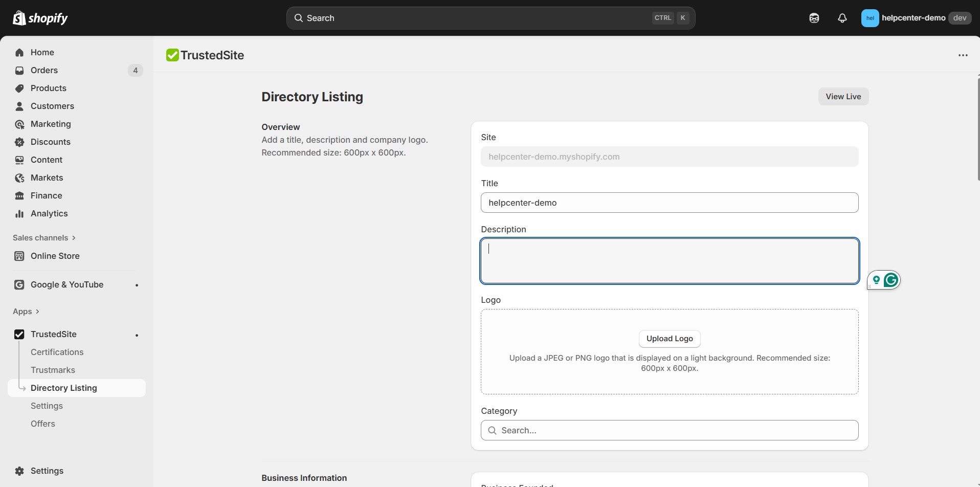The width and height of the screenshot is (980, 487).
Task: Select the Products tag icon
Action: 19,88
